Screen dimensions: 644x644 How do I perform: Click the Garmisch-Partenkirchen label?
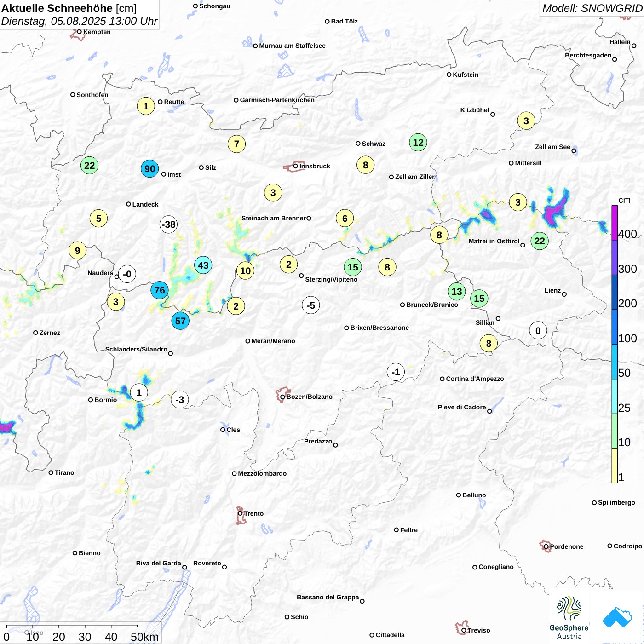click(277, 100)
